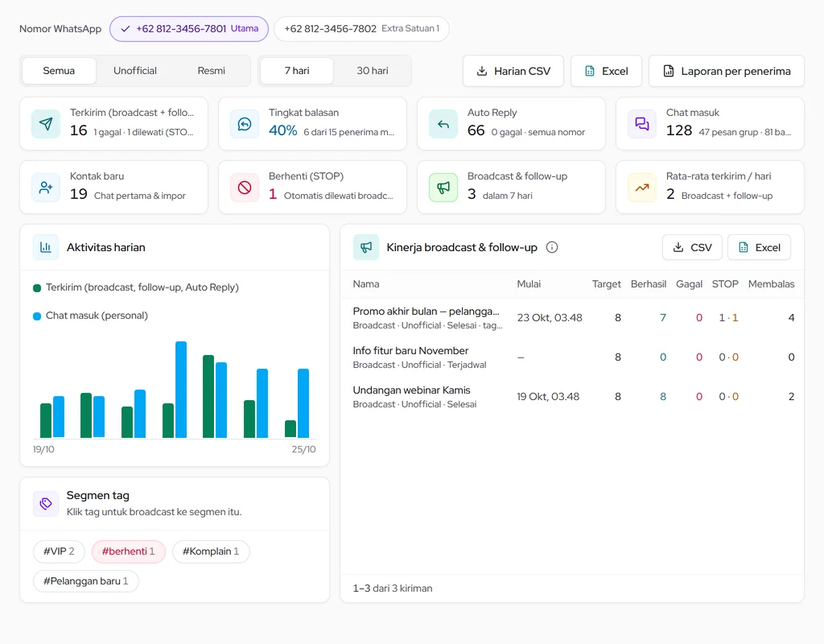The width and height of the screenshot is (824, 644).
Task: Select the 7 hari period tab
Action: 297,71
